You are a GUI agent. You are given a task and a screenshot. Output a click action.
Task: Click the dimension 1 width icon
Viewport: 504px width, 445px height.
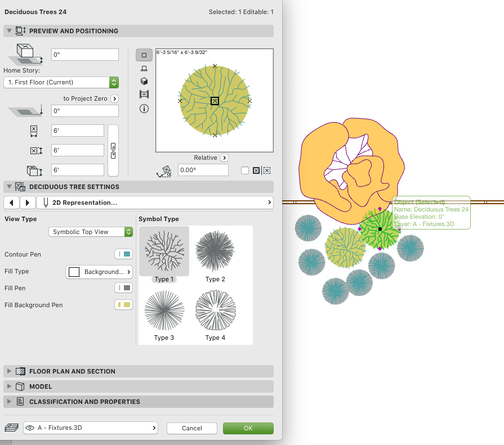[34, 131]
